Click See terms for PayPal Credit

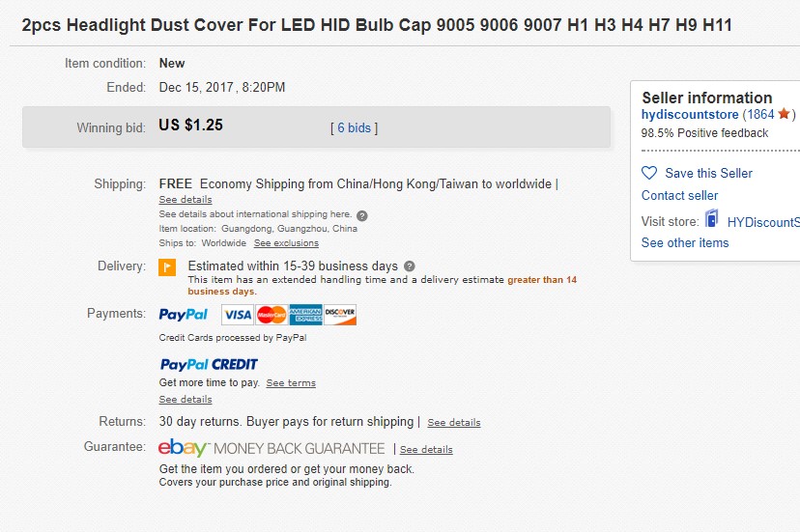(291, 383)
